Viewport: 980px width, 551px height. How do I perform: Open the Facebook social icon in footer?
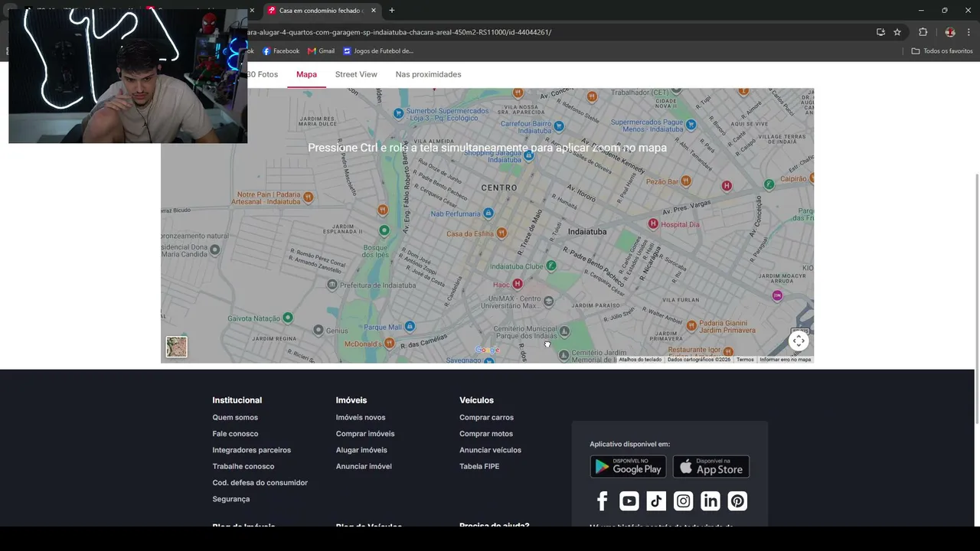[x=602, y=501]
